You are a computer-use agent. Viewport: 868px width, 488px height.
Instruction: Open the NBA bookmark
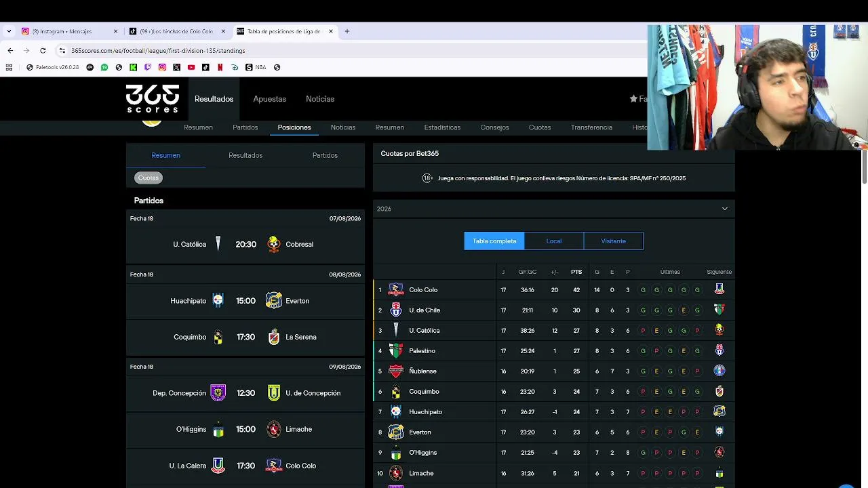coord(256,68)
